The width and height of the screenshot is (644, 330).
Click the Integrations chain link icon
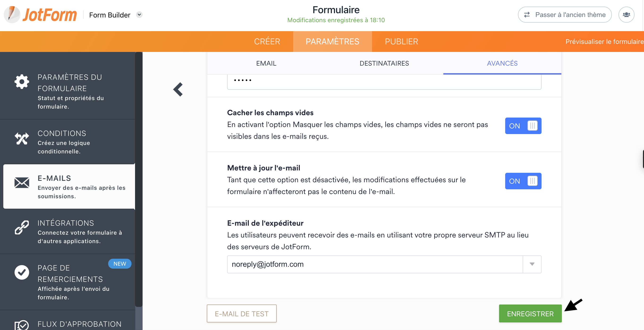point(22,227)
